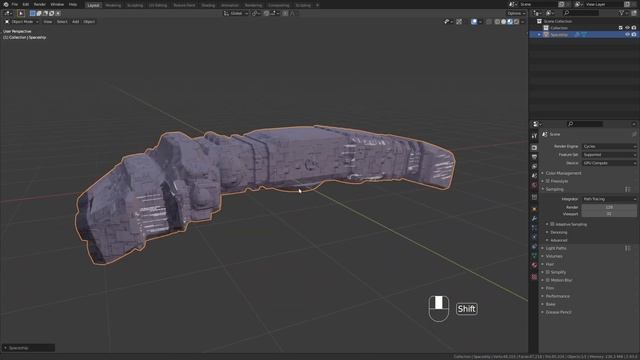Toggle snapping magnet icon
Viewport: 640px width, 360px height.
266,13
